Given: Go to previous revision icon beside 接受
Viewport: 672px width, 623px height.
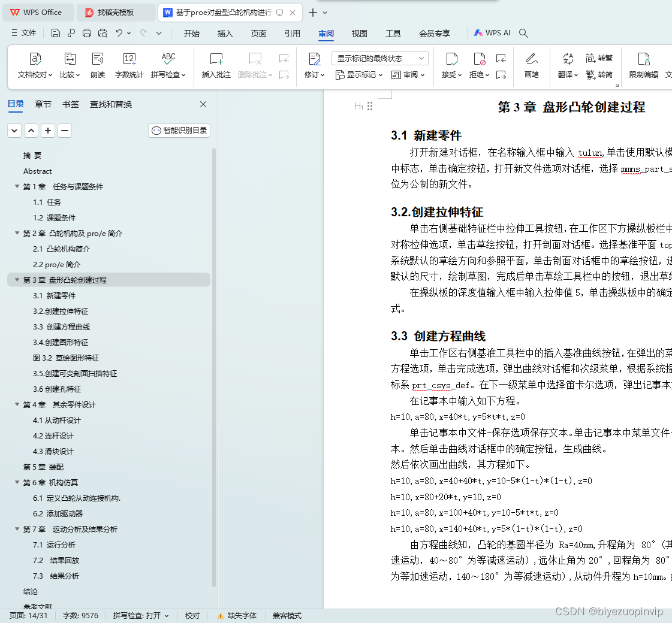Looking at the screenshot, I should point(501,58).
